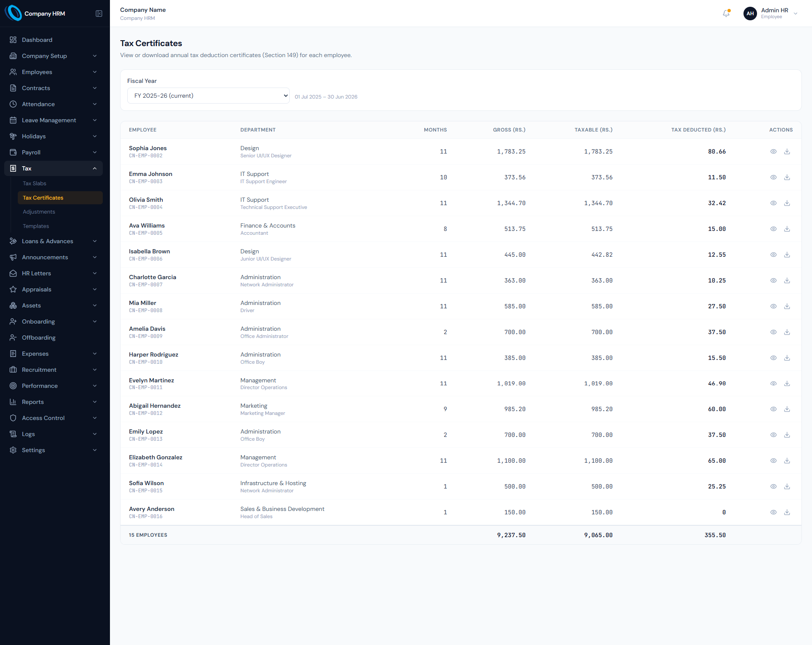
Task: Download Avery Anderson tax certificate
Action: pos(787,512)
